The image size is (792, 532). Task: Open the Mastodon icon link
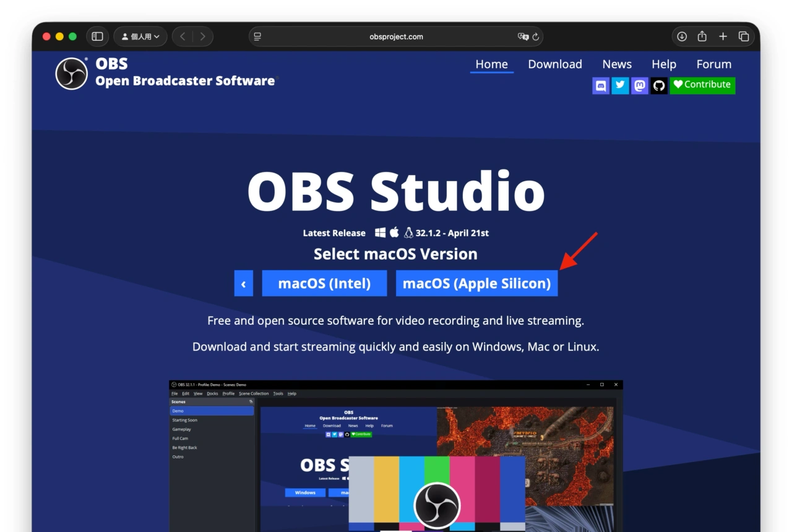640,85
